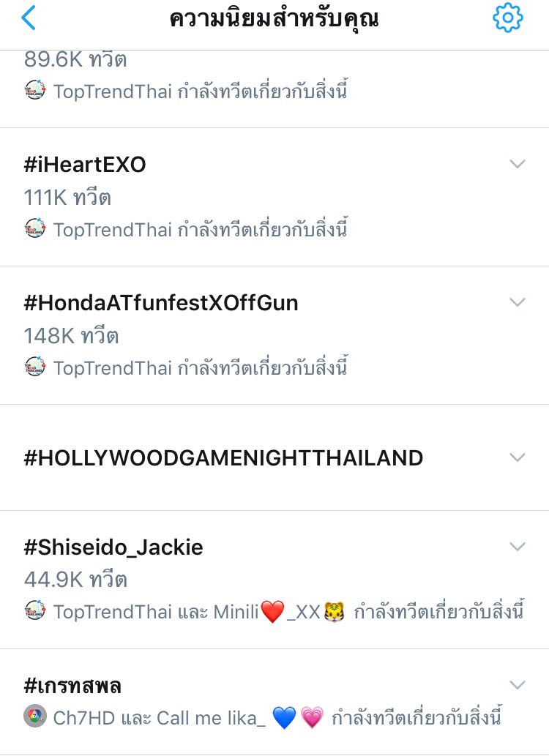Viewport: 549px width, 756px height.
Task: Tap the 44.9K tweets count
Action: [x=75, y=580]
